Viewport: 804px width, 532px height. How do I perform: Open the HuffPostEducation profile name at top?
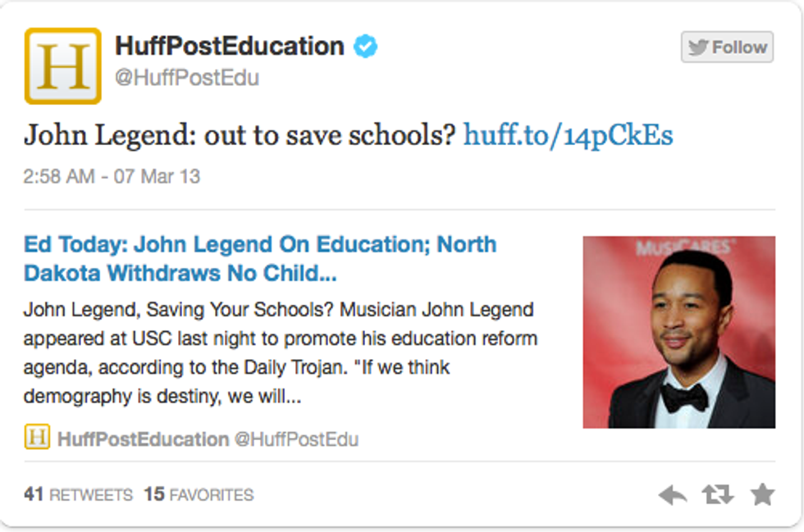pyautogui.click(x=230, y=47)
